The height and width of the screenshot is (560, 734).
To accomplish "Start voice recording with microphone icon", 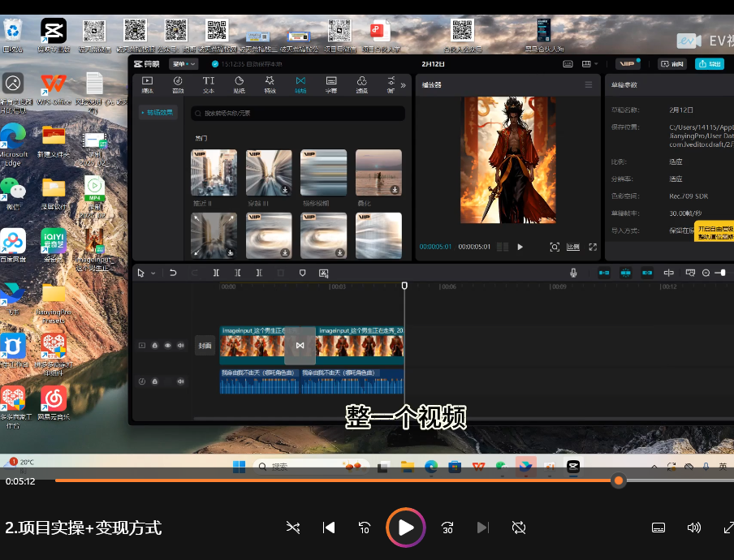I will pyautogui.click(x=573, y=273).
